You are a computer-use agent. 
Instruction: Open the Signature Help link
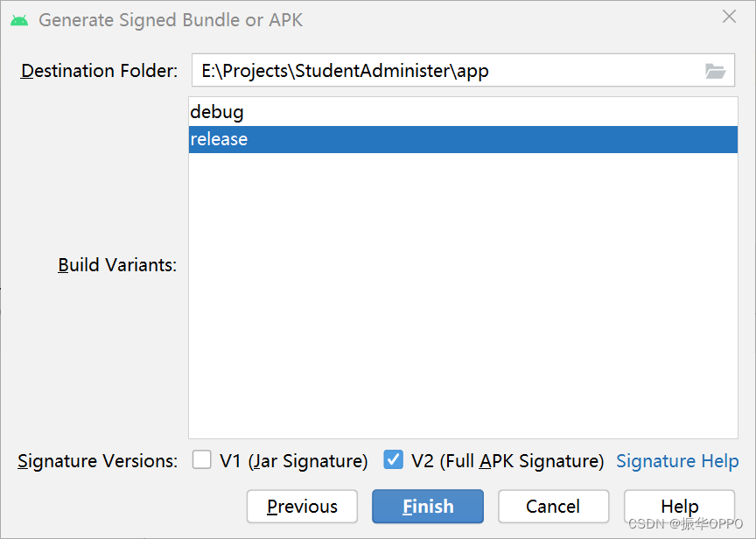[x=677, y=461]
